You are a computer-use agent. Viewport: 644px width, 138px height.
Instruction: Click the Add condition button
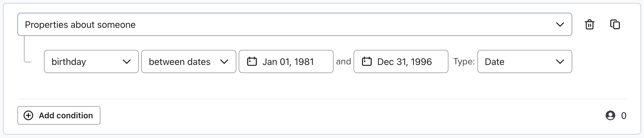(x=59, y=115)
